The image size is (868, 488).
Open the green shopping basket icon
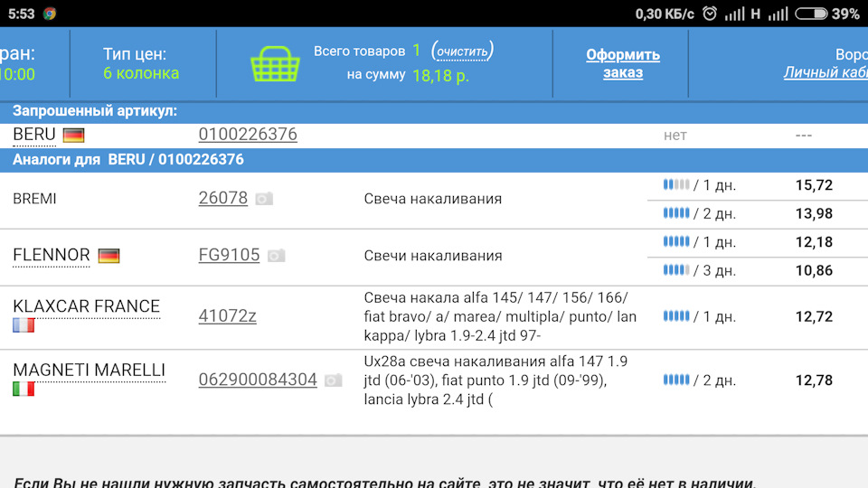274,62
